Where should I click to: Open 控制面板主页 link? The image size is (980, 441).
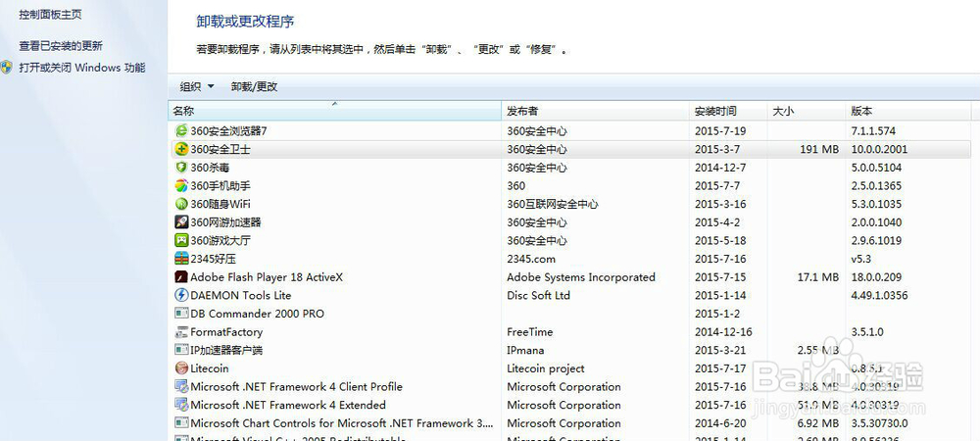(50, 14)
